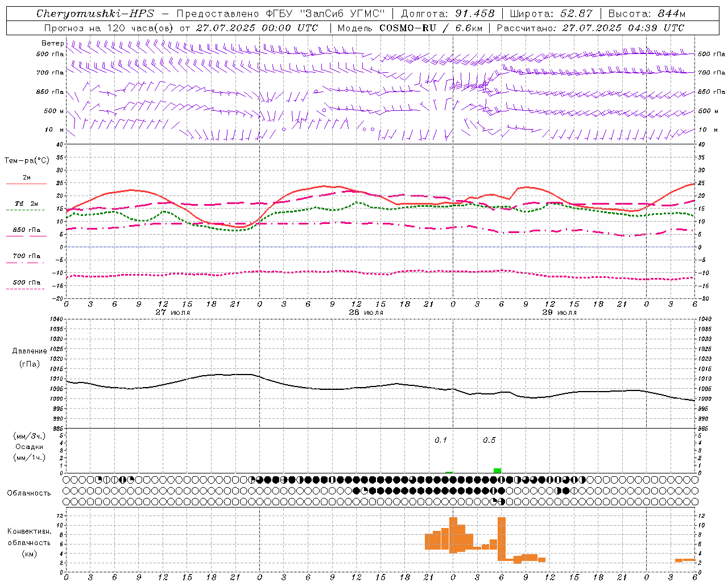Image resolution: width=728 pixels, height=582 pixels.
Task: Click the date label 27 июля
Action: pos(173,312)
